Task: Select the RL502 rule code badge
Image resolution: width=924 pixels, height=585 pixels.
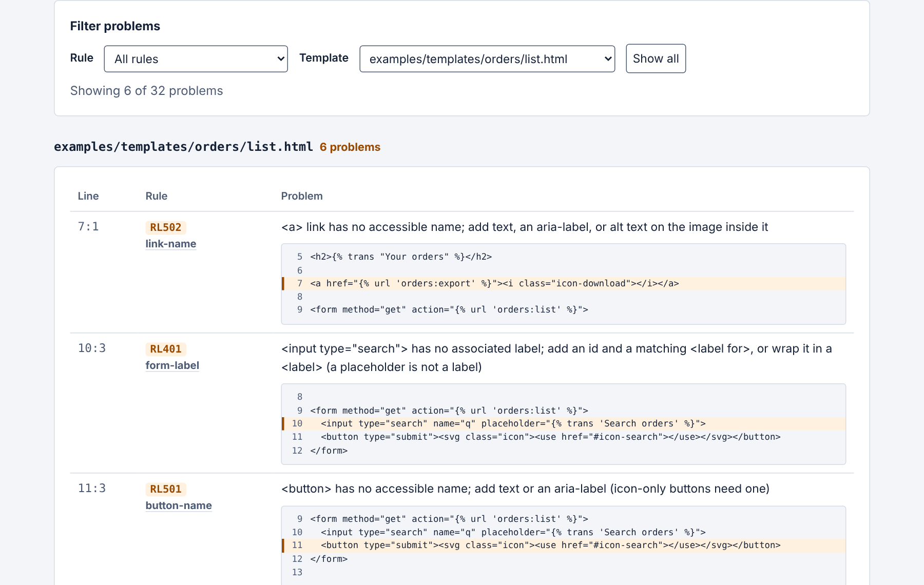Action: (x=166, y=227)
